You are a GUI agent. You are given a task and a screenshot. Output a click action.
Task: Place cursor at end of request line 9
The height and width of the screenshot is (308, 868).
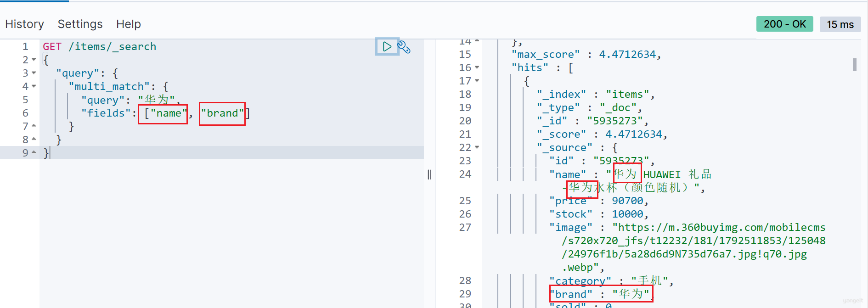[x=50, y=153]
